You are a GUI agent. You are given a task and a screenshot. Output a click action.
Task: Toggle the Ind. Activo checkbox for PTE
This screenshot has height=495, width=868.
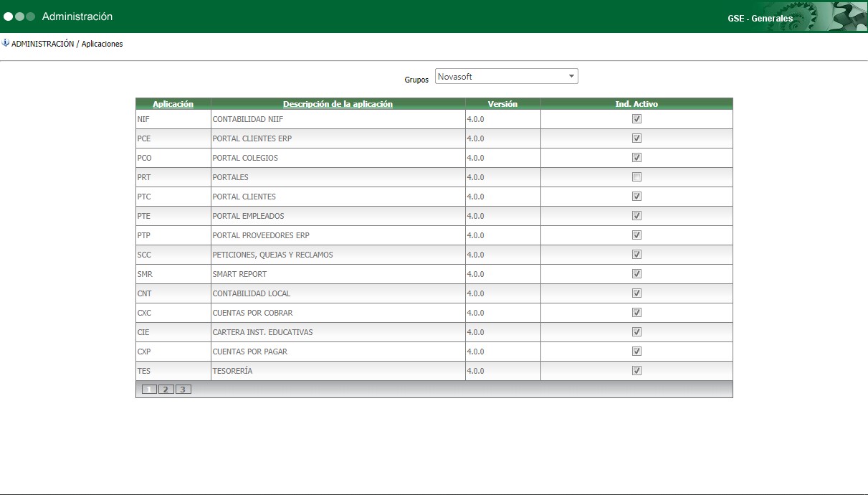click(x=636, y=216)
